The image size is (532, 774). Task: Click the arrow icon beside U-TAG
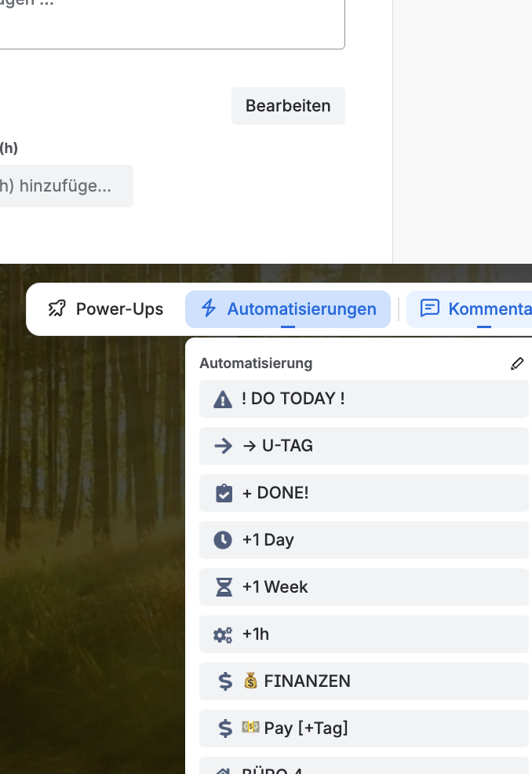[x=223, y=446]
